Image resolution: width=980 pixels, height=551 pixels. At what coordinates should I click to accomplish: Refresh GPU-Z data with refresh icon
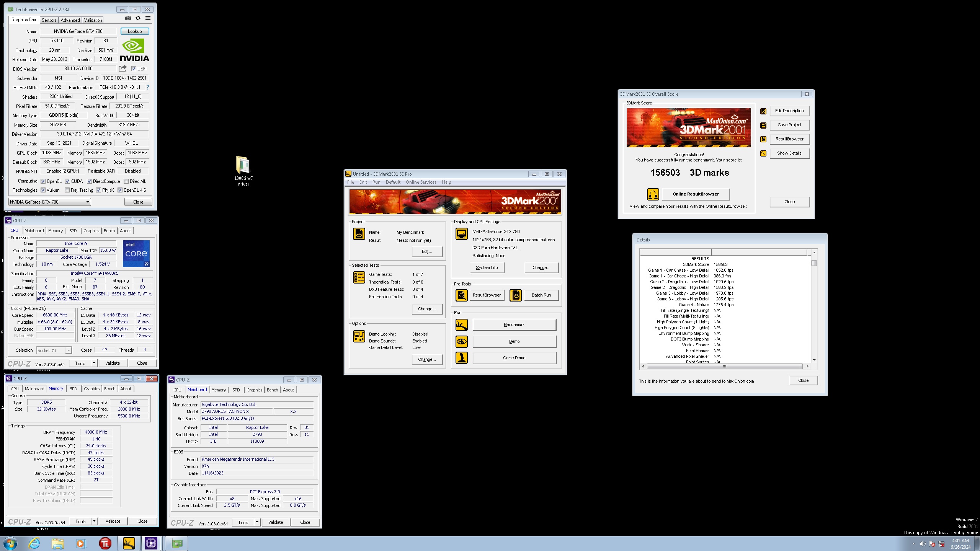pos(138,18)
